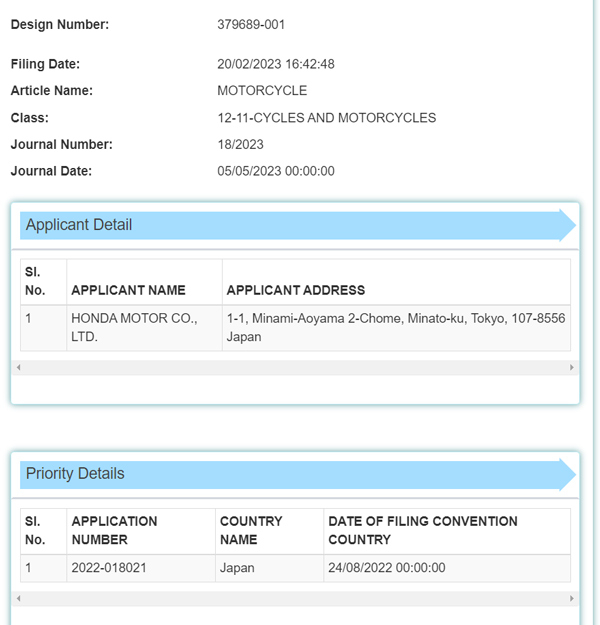The image size is (600, 625).
Task: Click the design number value 379689-001
Action: coord(251,24)
